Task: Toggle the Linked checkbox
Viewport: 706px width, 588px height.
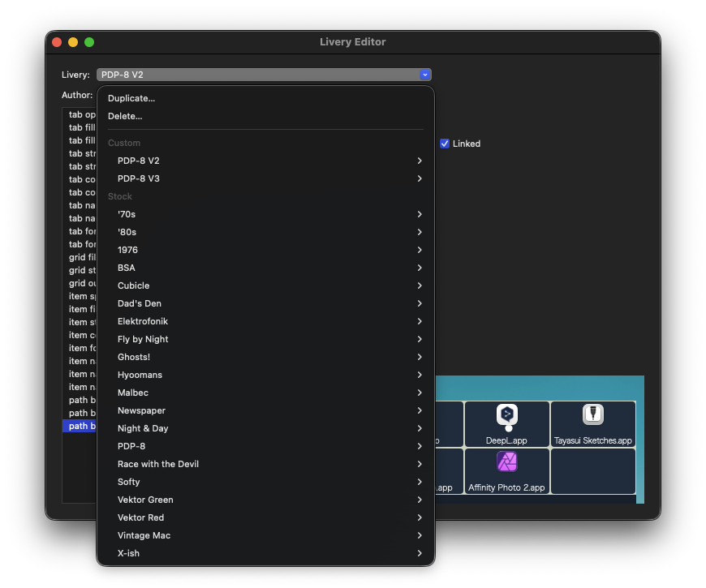Action: [x=445, y=144]
